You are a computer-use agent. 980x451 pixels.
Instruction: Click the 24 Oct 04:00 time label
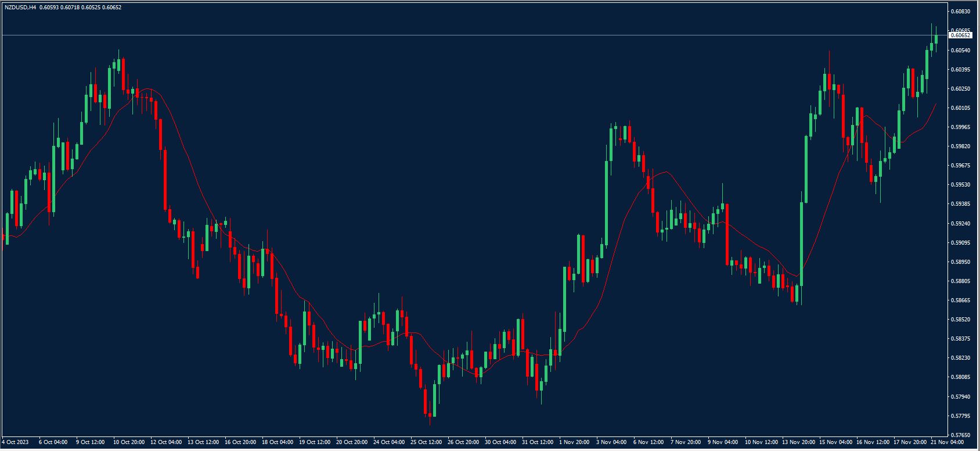[389, 442]
